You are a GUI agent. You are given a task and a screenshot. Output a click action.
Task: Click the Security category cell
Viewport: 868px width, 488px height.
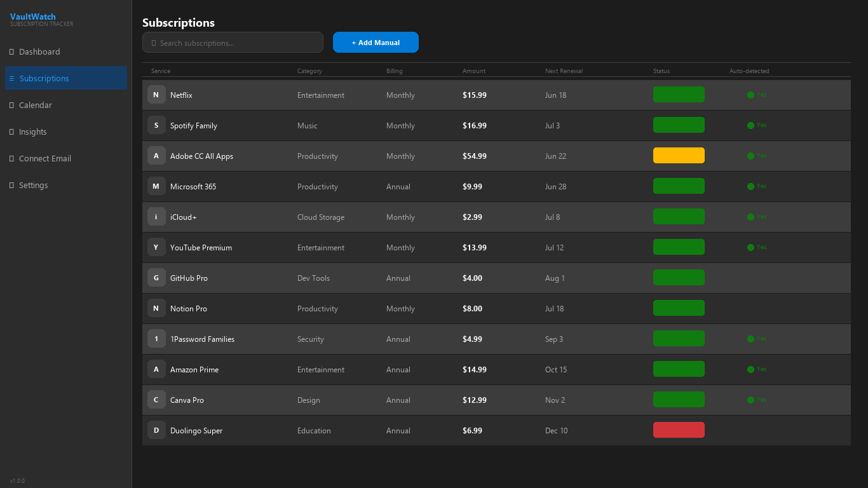[311, 339]
